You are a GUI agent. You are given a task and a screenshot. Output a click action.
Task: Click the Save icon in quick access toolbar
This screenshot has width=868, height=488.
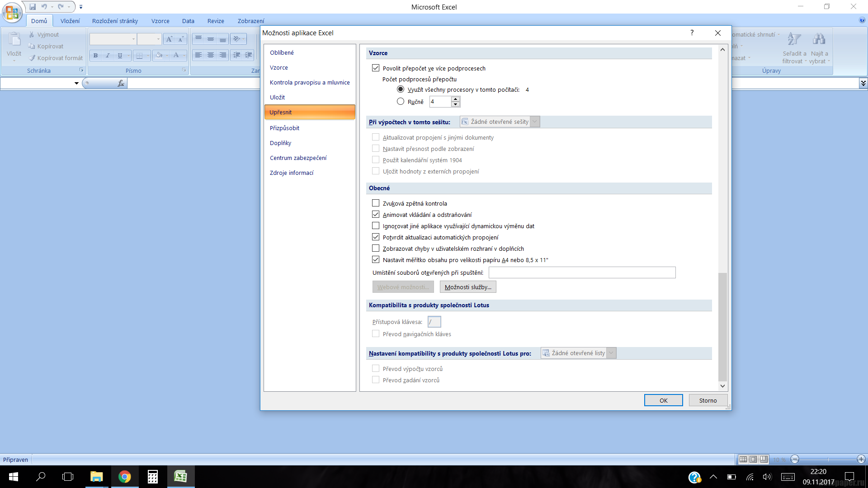click(33, 7)
